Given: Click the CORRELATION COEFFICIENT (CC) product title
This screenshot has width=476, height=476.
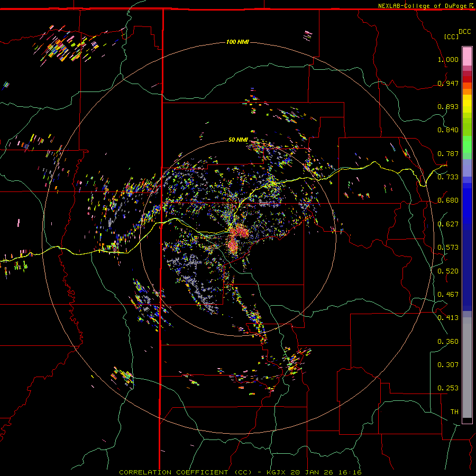Looking at the screenshot, I should pos(186,472).
